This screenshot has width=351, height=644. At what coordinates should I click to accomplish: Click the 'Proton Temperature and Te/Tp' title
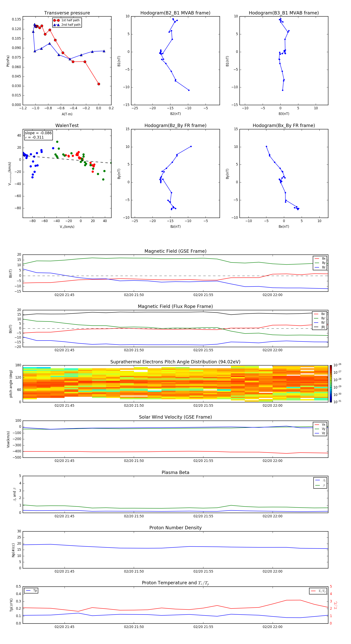pos(175,583)
